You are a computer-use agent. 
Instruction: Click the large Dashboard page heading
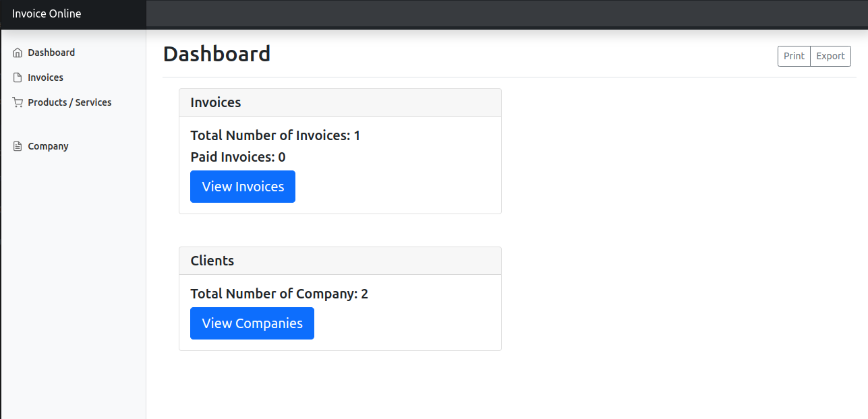click(216, 54)
